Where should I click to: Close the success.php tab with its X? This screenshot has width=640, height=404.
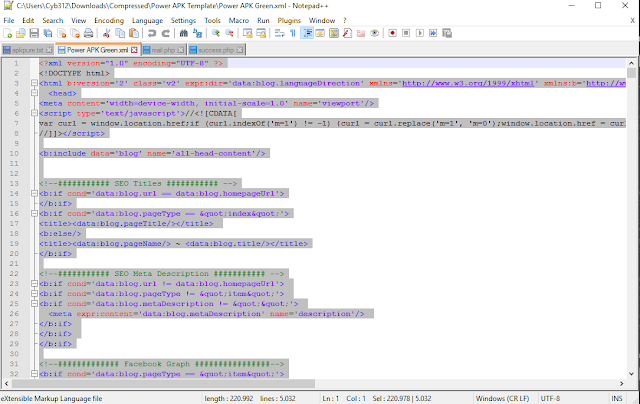[240, 50]
